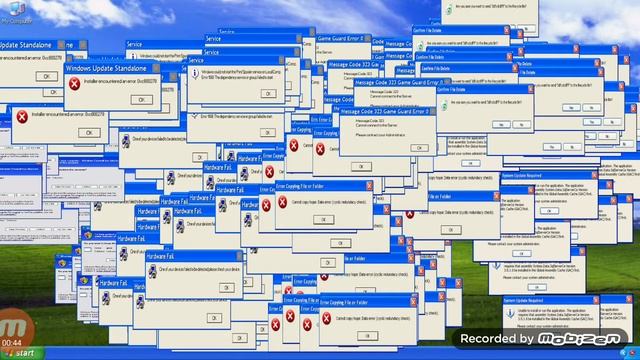Close the central Error Copying File or Folder dialog
Screen dimensions: 640x360
click(369, 186)
